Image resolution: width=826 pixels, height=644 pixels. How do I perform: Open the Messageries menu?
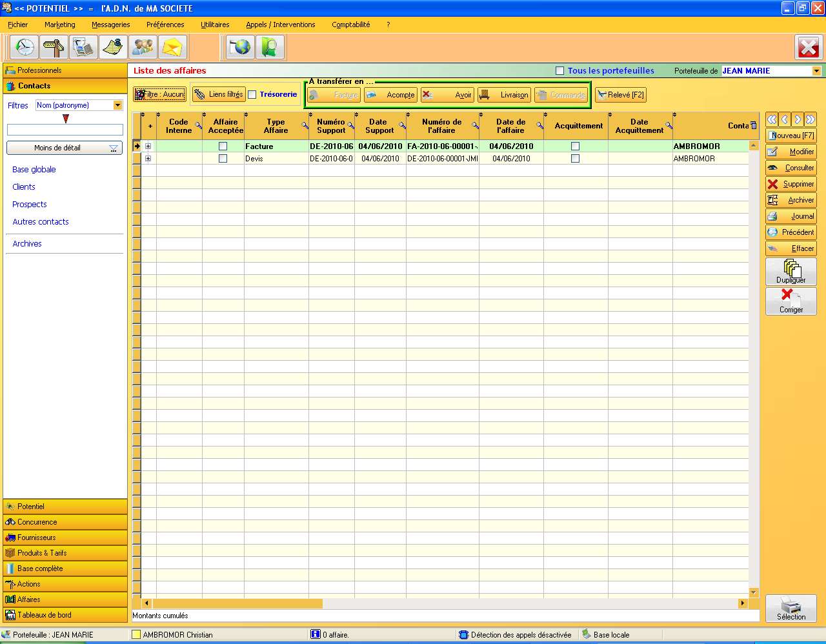pos(111,25)
